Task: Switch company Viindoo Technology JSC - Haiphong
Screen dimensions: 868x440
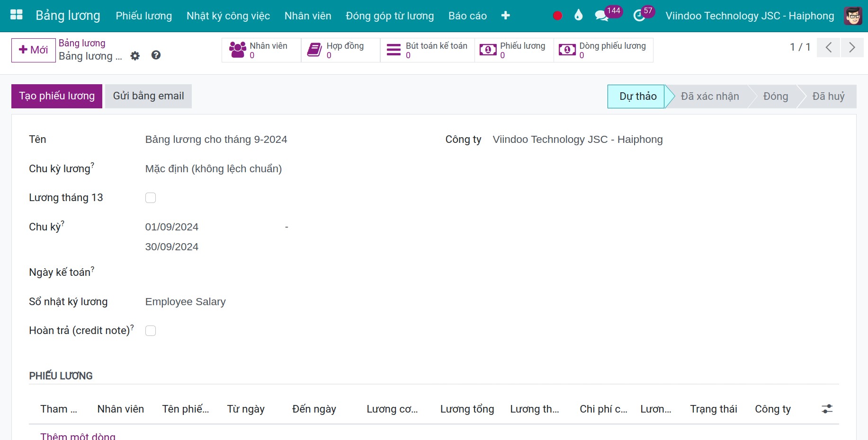Action: coord(750,16)
